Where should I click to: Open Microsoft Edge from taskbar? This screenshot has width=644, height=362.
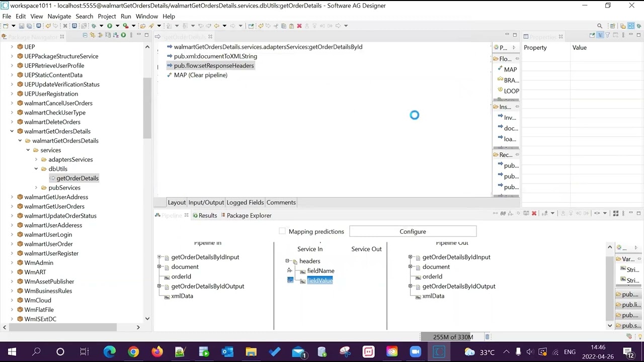[109, 352]
